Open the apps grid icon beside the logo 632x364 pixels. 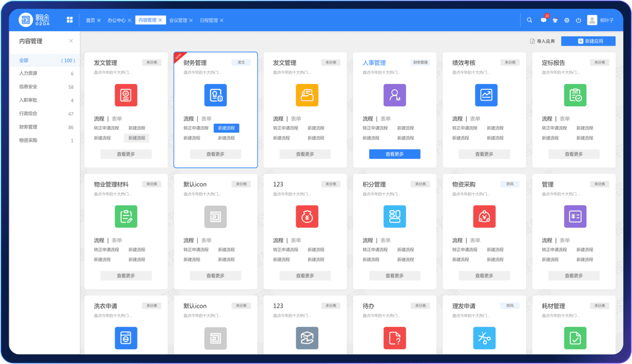(70, 20)
